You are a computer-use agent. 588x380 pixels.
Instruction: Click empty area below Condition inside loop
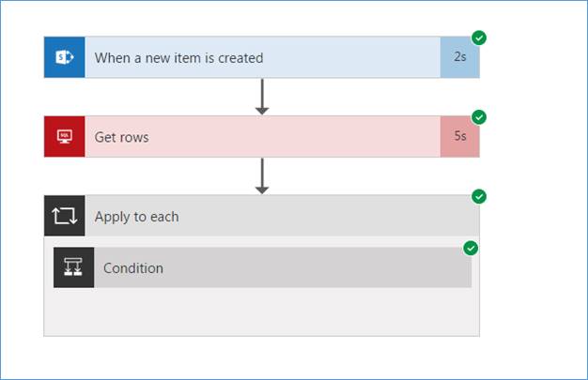coord(261,312)
